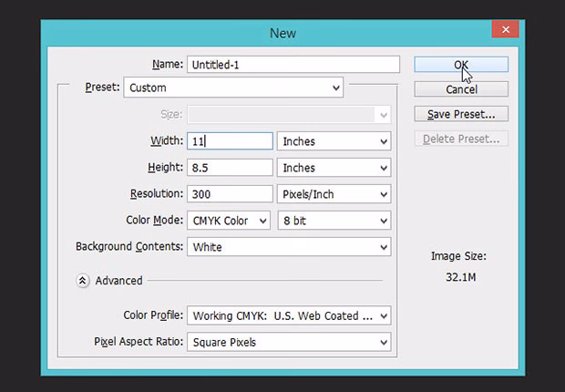This screenshot has width=565, height=392.
Task: Click the grayed-out Delete Preset button
Action: 460,139
